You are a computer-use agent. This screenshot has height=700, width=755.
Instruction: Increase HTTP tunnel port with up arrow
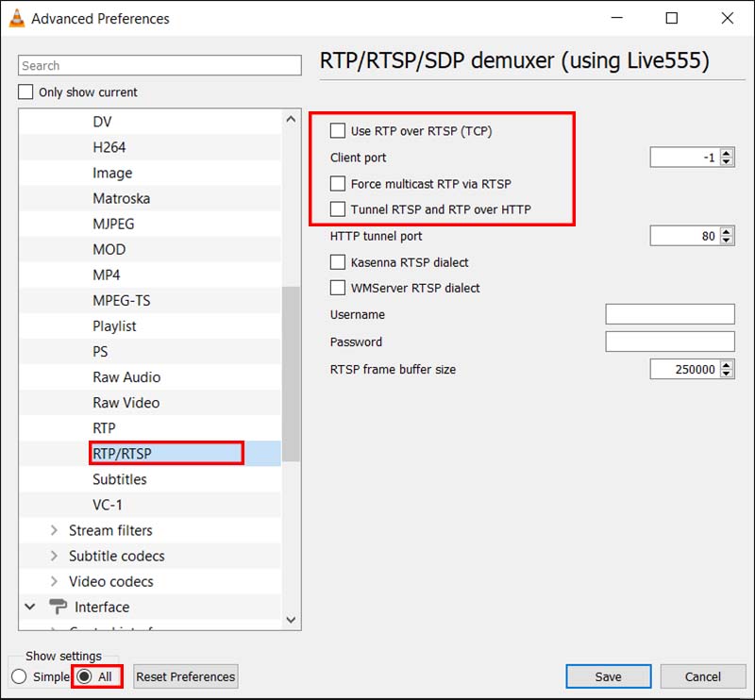tap(727, 231)
